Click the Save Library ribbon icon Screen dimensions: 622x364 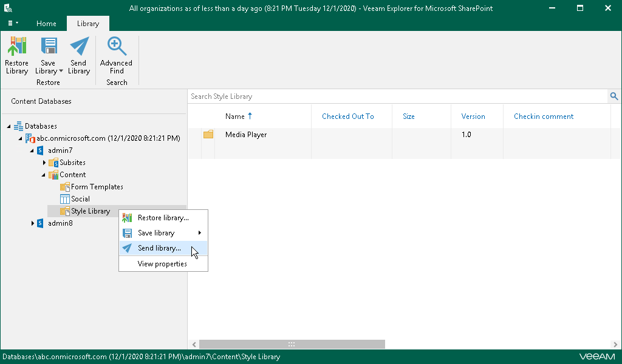[49, 46]
